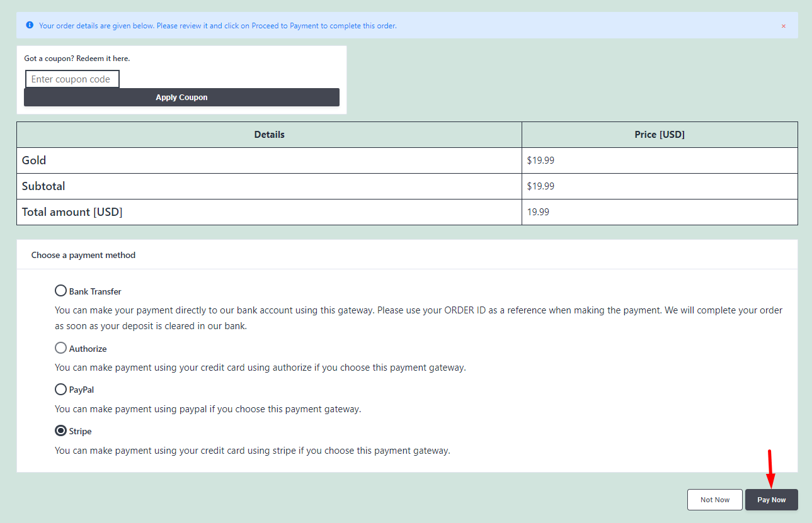Click the Subtotal row price $19.99
The height and width of the screenshot is (523, 812).
pyautogui.click(x=540, y=186)
